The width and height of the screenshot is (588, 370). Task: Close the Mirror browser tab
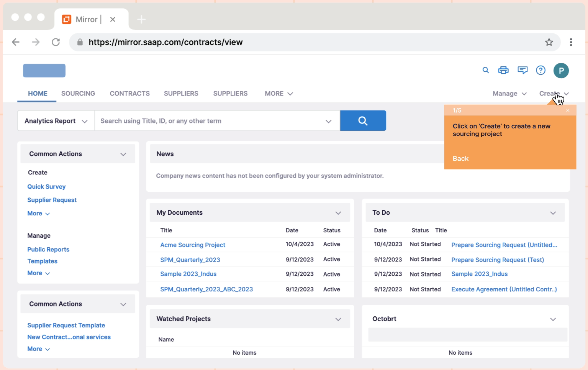click(x=113, y=19)
